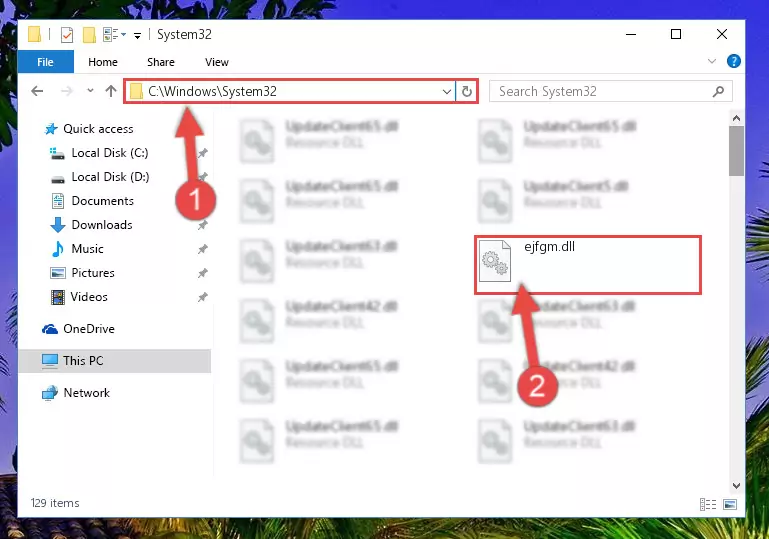Go back with the Back arrow

tap(37, 91)
